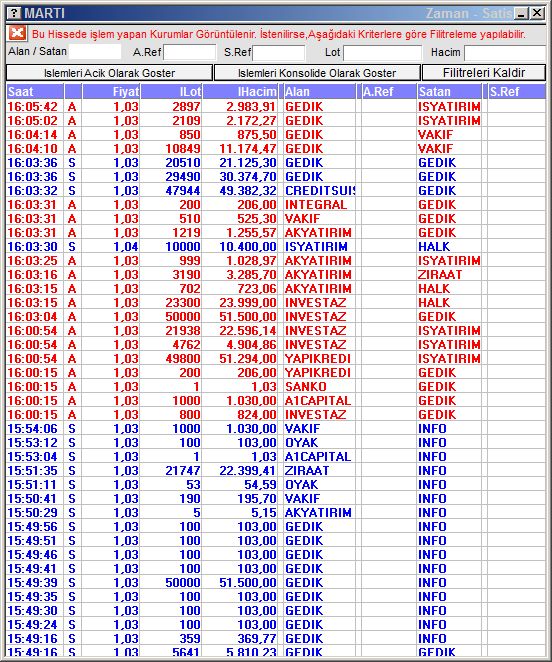Click the red X icon beside info text
Viewport: 552px width, 662px height.
[17, 33]
